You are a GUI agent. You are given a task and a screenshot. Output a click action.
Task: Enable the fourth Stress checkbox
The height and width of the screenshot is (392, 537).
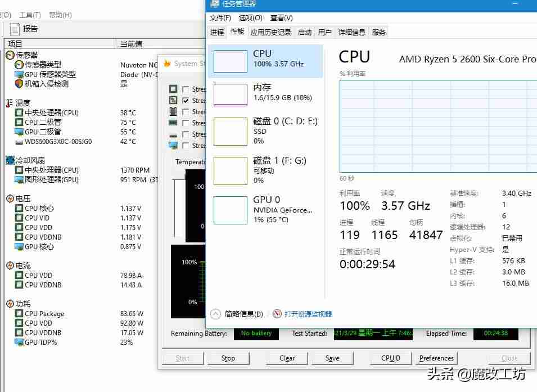186,123
